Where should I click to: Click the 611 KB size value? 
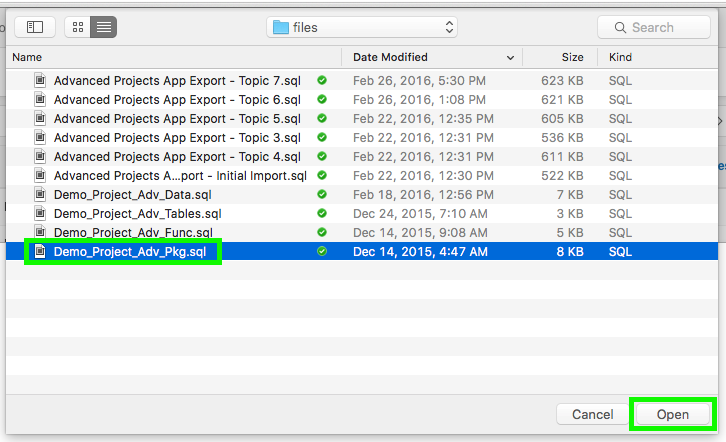click(562, 156)
